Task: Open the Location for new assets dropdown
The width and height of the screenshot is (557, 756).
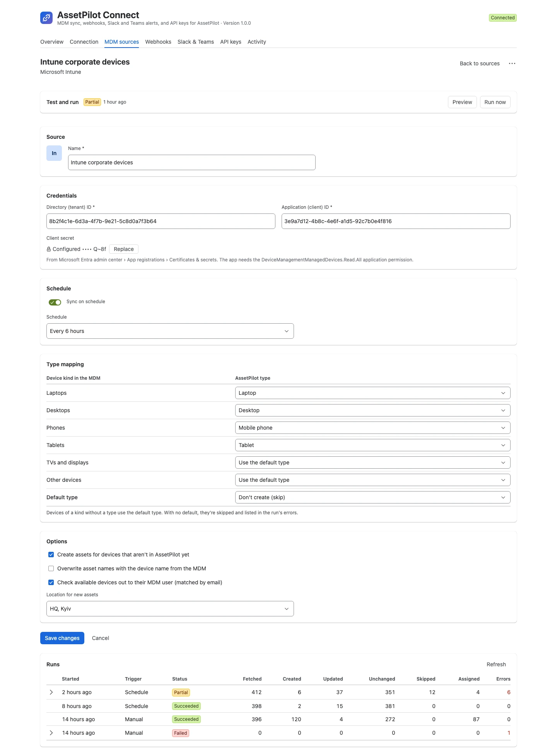Action: coord(170,609)
